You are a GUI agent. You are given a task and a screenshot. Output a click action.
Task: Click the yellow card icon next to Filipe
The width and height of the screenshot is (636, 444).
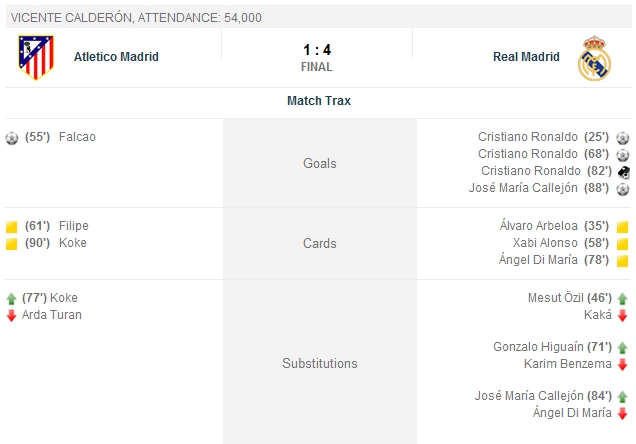pos(12,227)
